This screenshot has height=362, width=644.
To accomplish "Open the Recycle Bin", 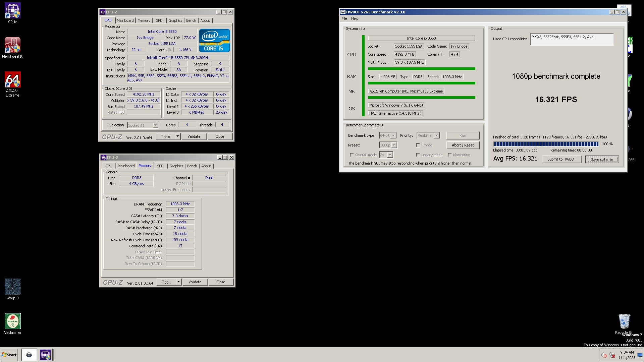I will click(624, 324).
